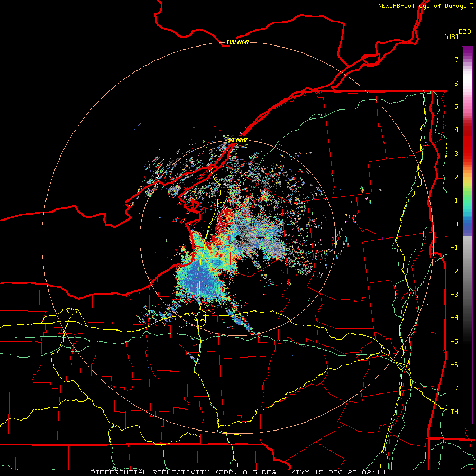
Task: Click the 5 value on the color scale
Action: 456,106
